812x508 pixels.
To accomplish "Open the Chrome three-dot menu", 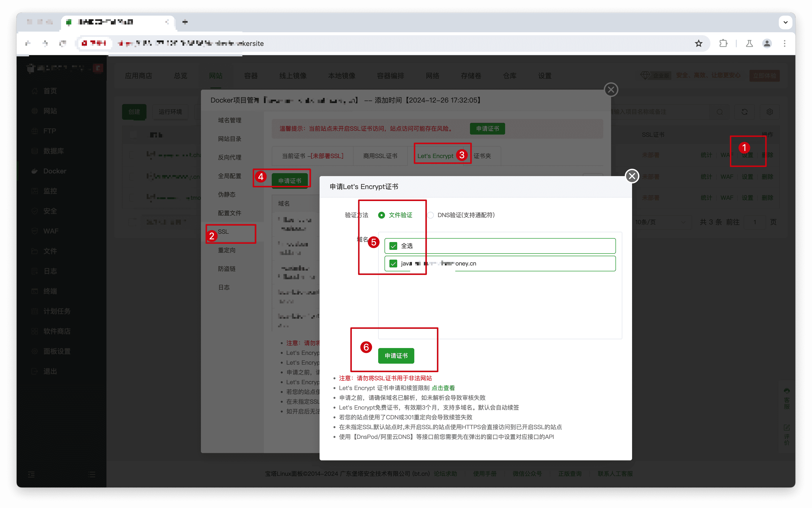I will coord(784,43).
